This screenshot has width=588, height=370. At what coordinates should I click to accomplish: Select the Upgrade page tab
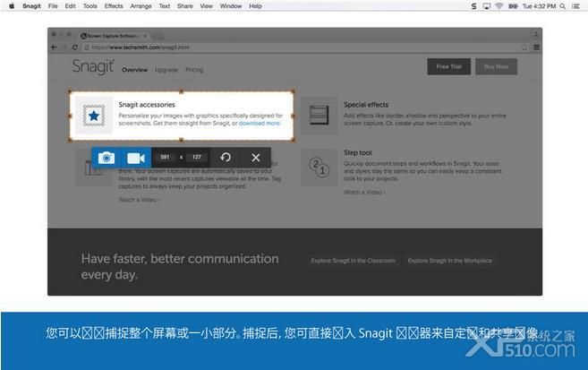click(166, 70)
